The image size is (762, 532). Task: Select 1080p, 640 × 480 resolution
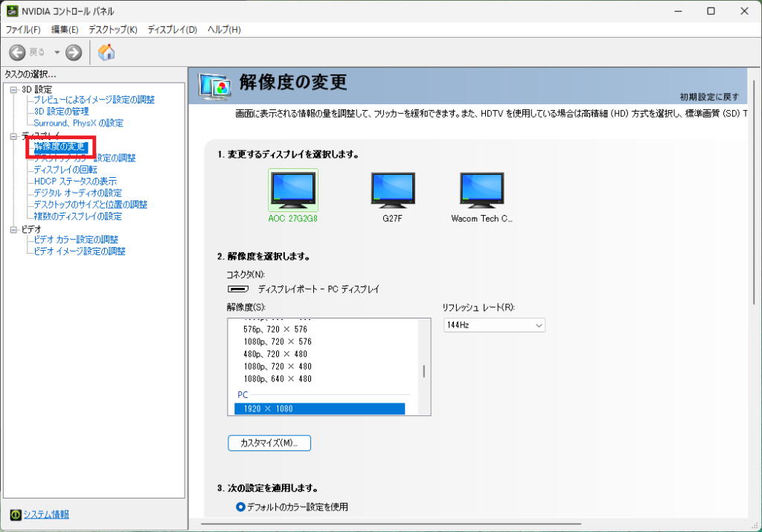pyautogui.click(x=277, y=379)
